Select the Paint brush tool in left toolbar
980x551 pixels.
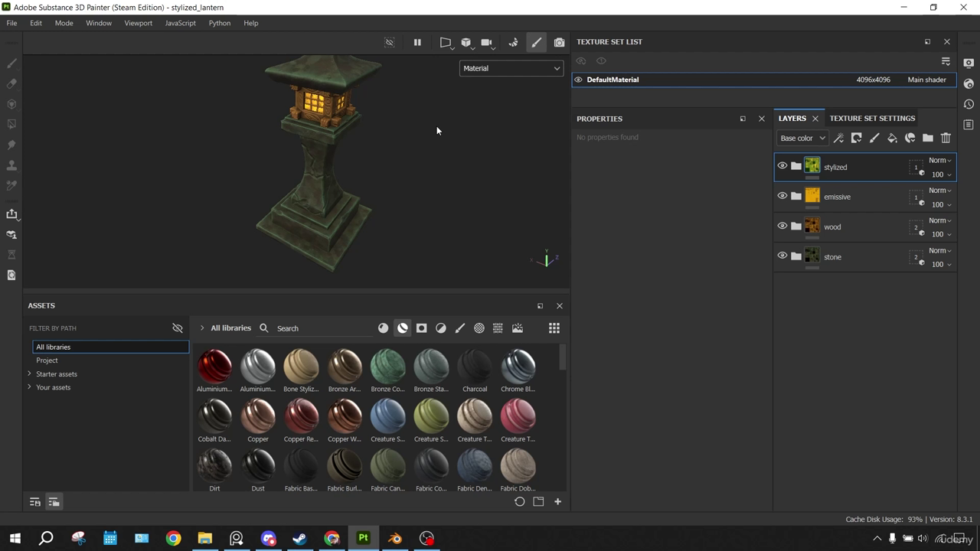point(11,64)
